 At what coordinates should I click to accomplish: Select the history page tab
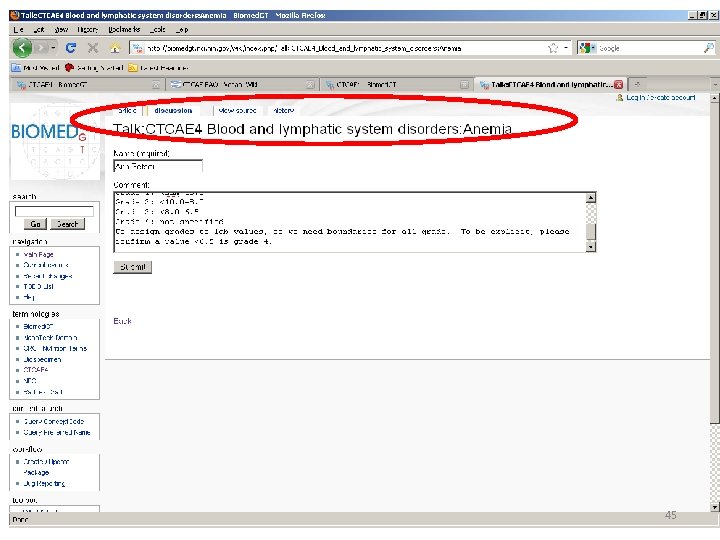[283, 110]
